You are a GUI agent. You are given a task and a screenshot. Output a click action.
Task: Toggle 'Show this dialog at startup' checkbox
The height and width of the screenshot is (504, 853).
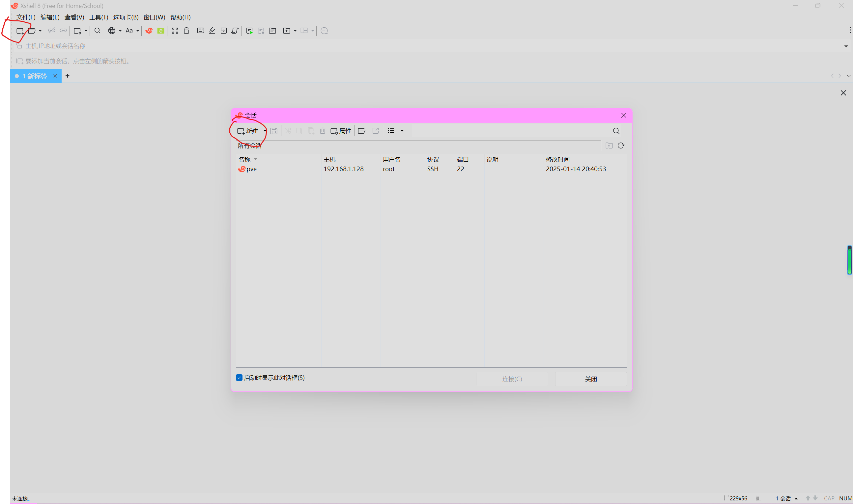tap(239, 378)
